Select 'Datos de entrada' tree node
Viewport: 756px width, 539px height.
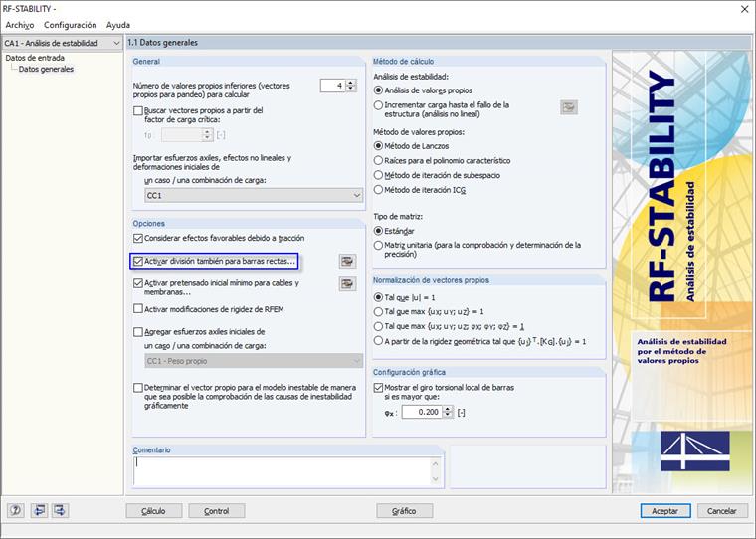35,58
